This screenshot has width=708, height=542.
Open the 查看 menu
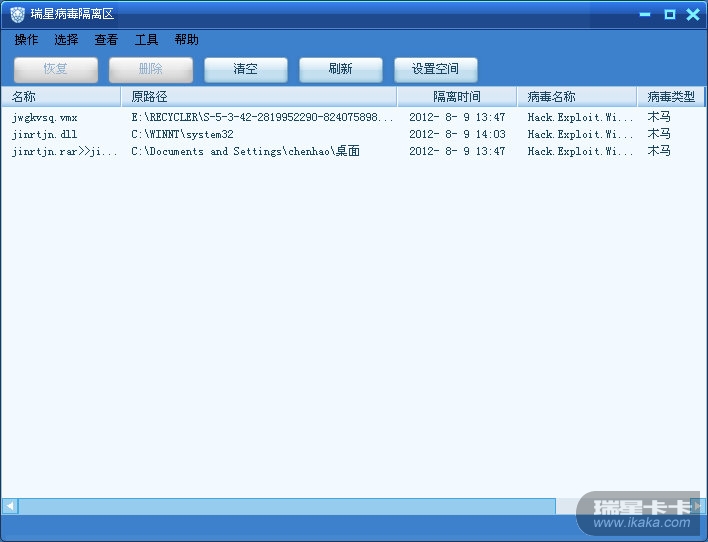pos(106,40)
